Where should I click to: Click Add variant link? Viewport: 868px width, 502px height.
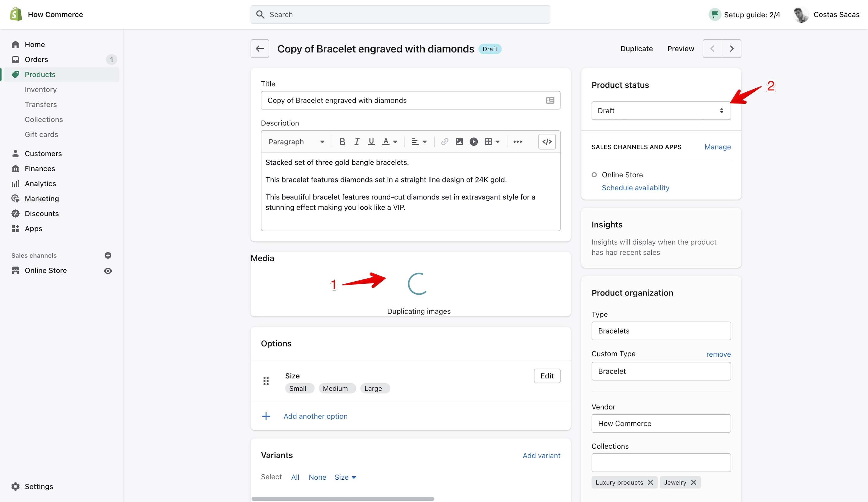[x=541, y=455]
